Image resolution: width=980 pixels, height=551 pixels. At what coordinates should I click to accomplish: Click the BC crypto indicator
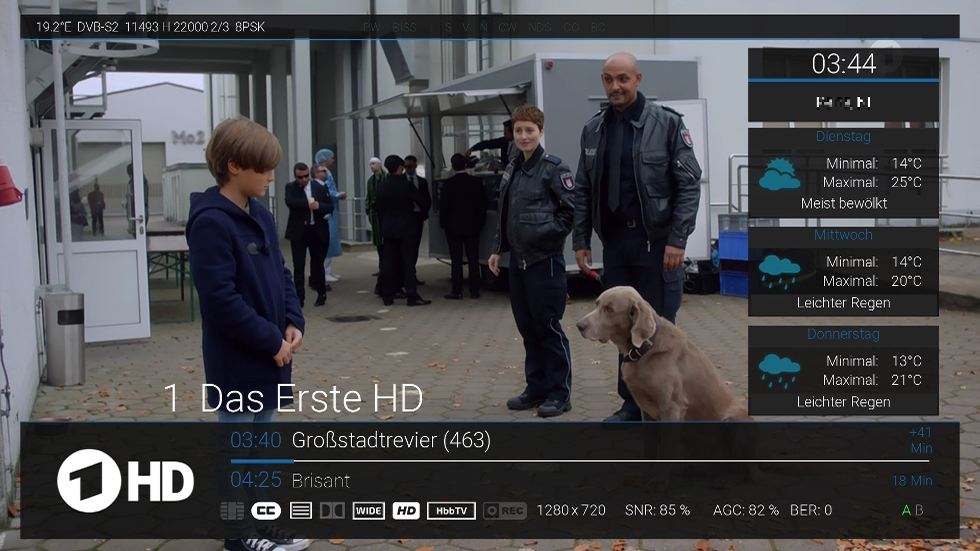(x=598, y=28)
